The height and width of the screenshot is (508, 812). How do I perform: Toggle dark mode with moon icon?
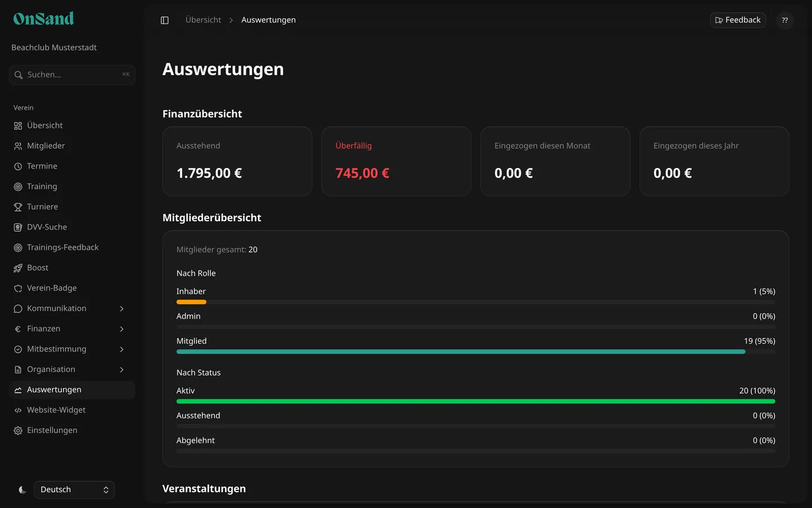[23, 490]
